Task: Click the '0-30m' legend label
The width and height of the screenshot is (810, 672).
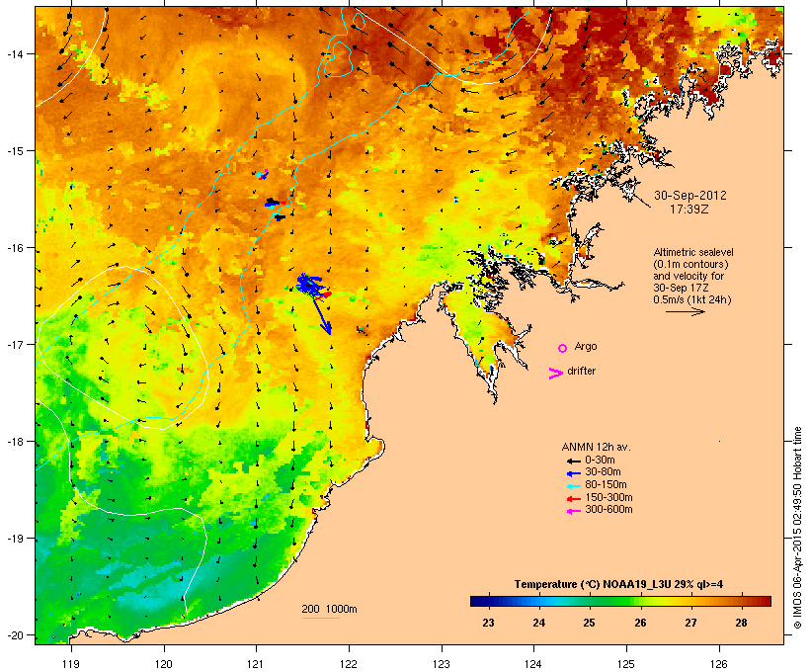Action: 600,461
